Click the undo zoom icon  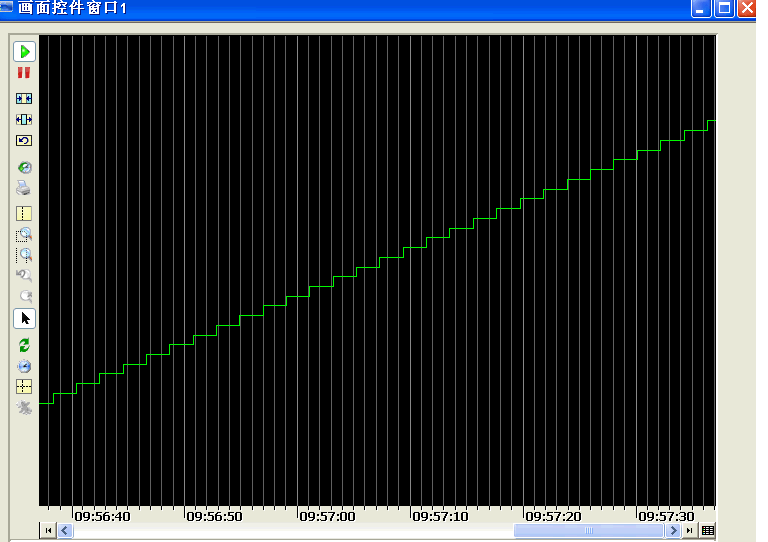click(x=24, y=275)
